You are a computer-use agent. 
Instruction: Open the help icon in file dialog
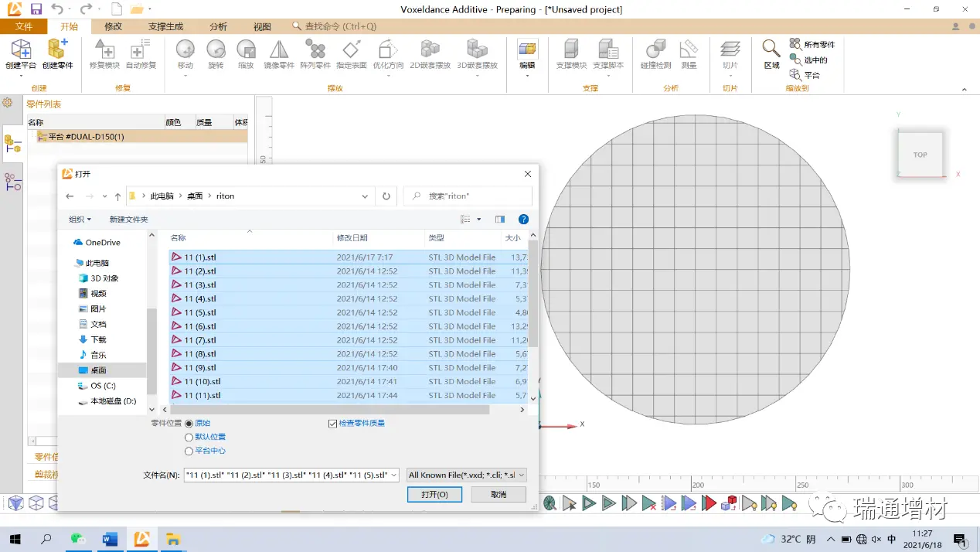[523, 220]
